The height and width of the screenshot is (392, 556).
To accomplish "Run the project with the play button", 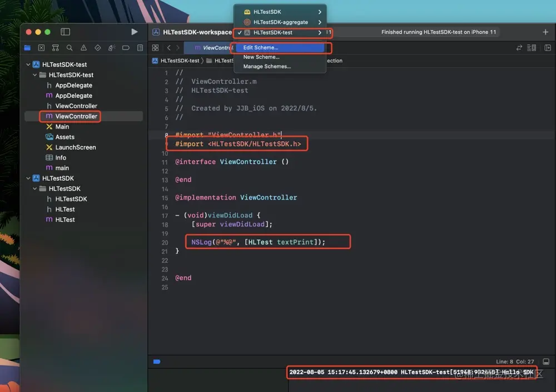I will click(135, 32).
